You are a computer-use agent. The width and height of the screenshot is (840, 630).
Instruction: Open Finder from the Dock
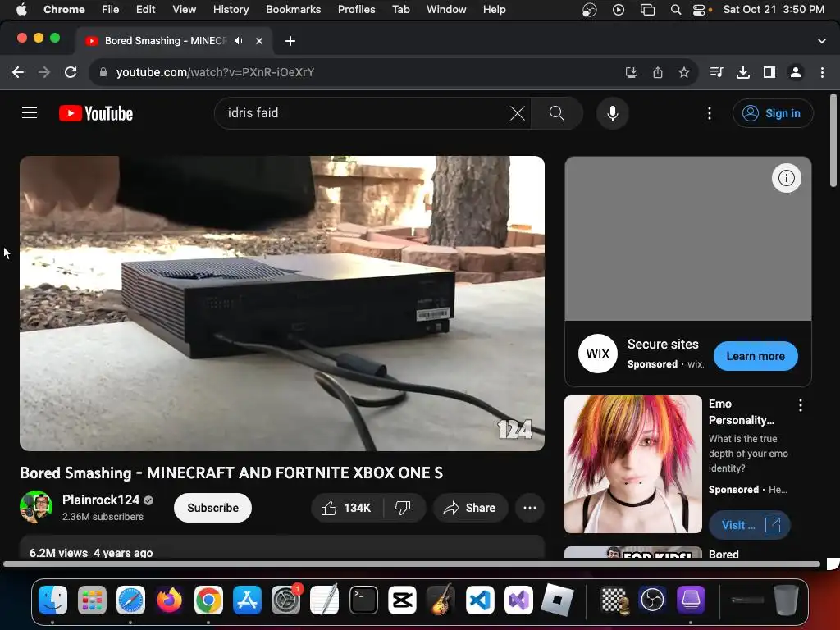click(52, 600)
